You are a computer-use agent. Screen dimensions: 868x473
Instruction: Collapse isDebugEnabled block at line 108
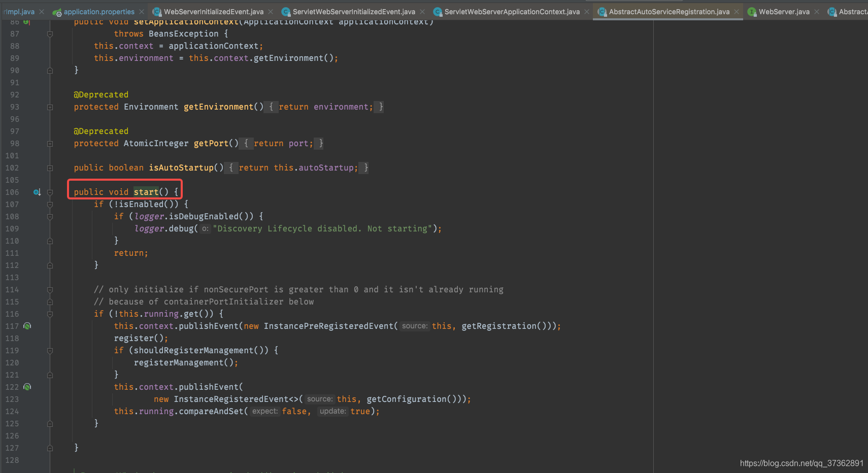point(50,217)
